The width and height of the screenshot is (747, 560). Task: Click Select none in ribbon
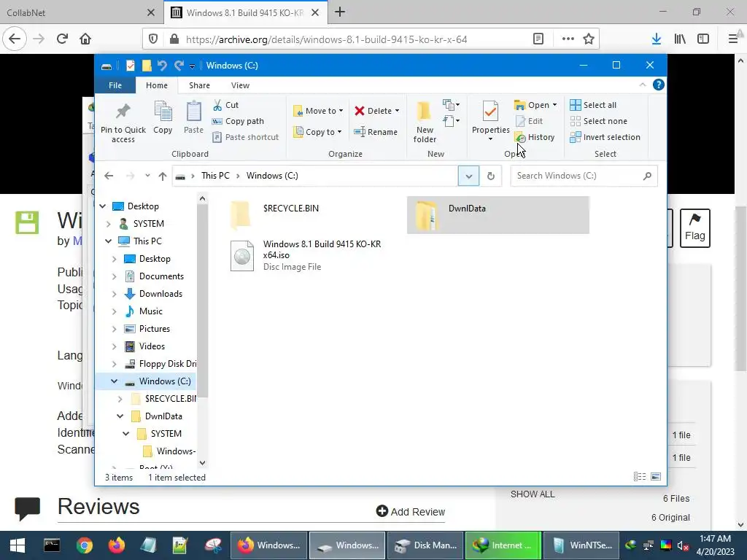[x=598, y=121]
